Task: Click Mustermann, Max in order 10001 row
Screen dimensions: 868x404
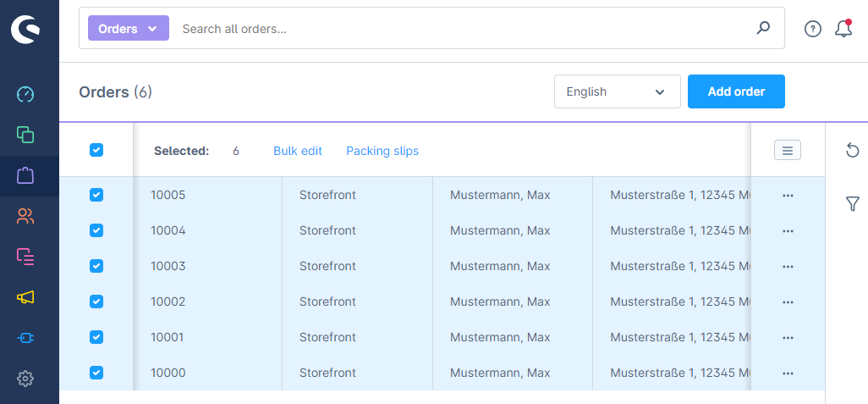Action: (500, 337)
